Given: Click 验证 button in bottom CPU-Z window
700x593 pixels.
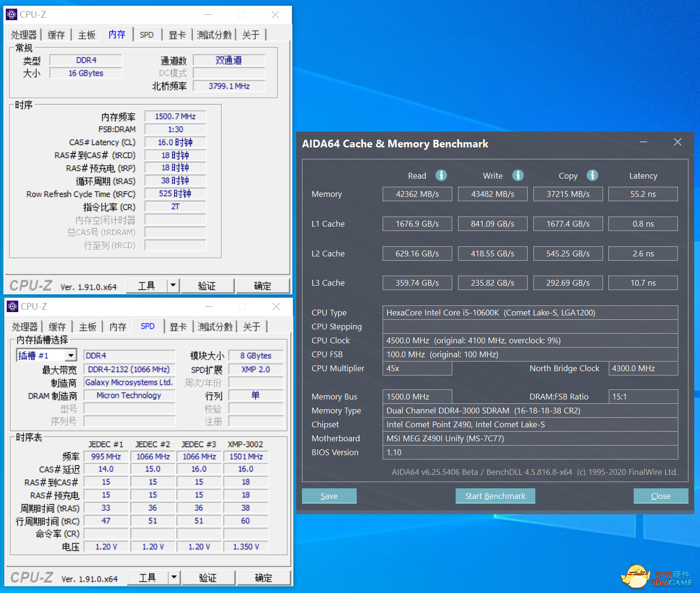Looking at the screenshot, I should coord(208,578).
